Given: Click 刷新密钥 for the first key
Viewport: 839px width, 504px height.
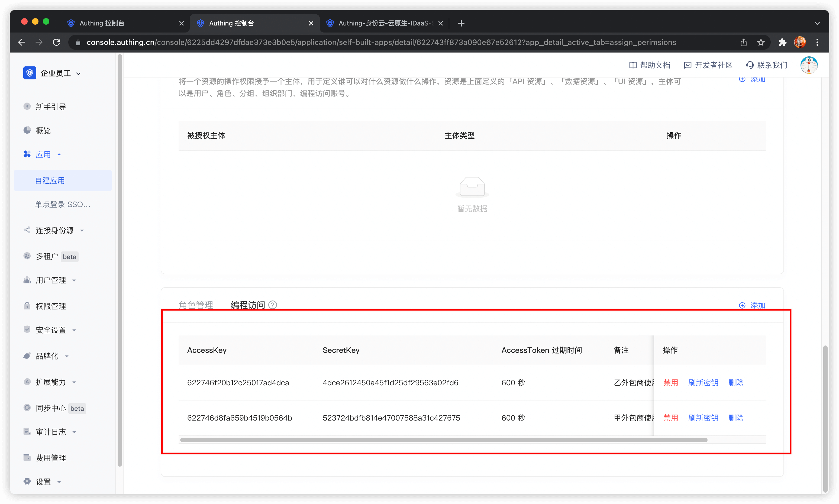Looking at the screenshot, I should tap(703, 383).
